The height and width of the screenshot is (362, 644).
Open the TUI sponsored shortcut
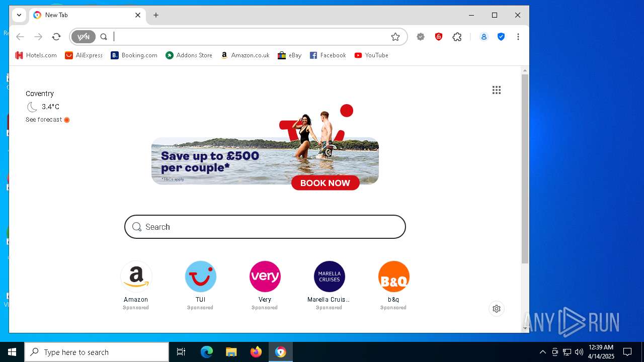click(200, 285)
